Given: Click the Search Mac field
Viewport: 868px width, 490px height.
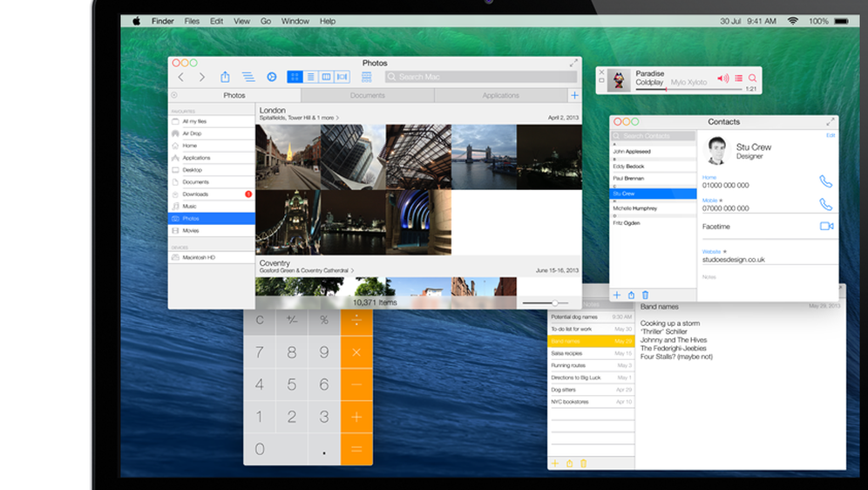Looking at the screenshot, I should (x=481, y=77).
